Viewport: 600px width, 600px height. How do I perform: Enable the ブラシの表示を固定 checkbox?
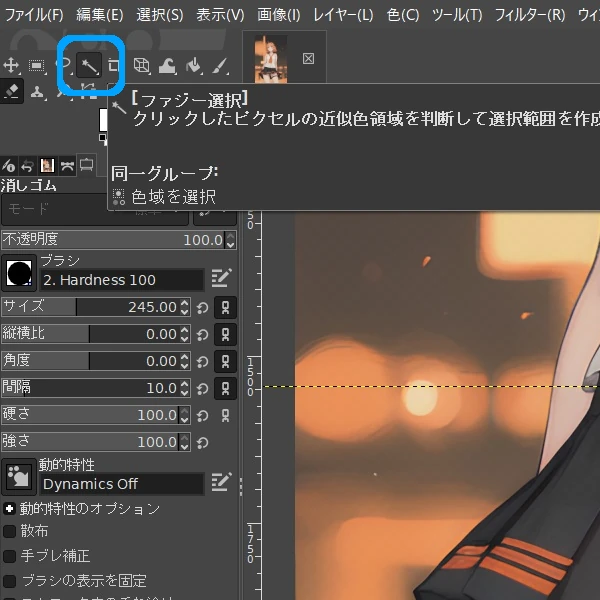tap(9, 581)
